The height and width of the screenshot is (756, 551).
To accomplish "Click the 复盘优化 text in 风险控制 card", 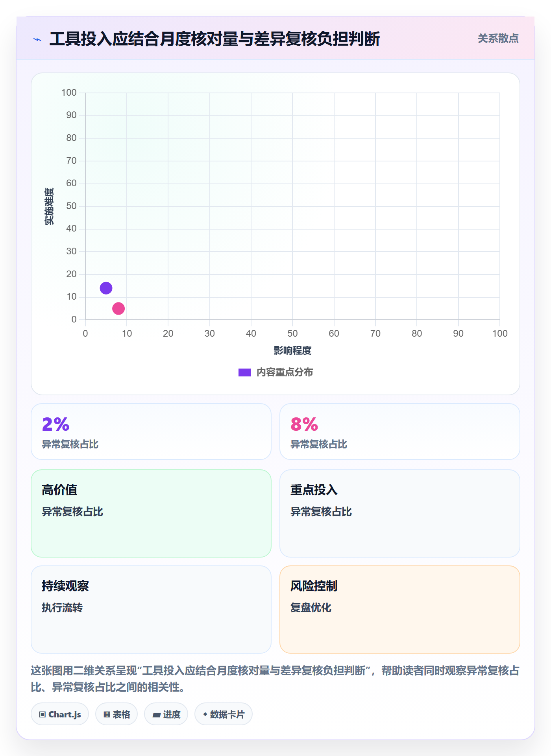I will 311,608.
